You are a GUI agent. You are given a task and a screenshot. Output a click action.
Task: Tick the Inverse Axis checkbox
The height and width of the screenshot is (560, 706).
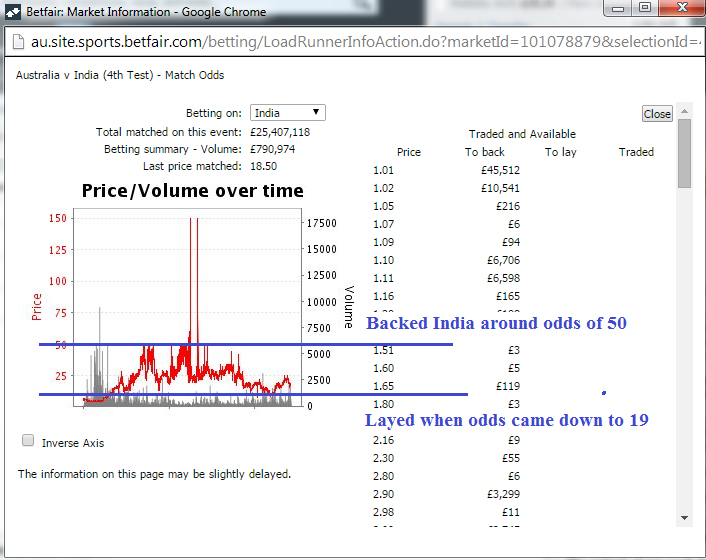[28, 440]
